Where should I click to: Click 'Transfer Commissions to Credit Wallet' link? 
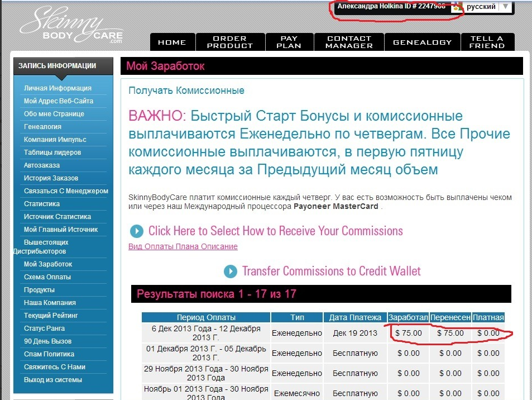coord(331,272)
